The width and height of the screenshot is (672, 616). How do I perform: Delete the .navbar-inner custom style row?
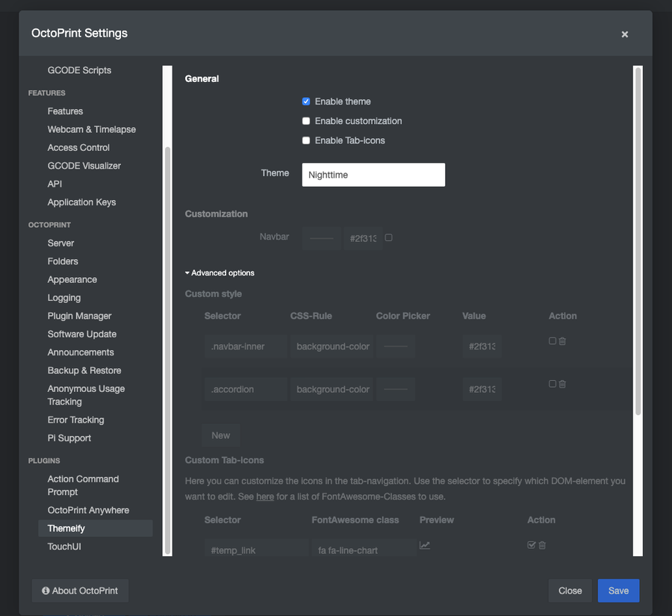tap(562, 341)
